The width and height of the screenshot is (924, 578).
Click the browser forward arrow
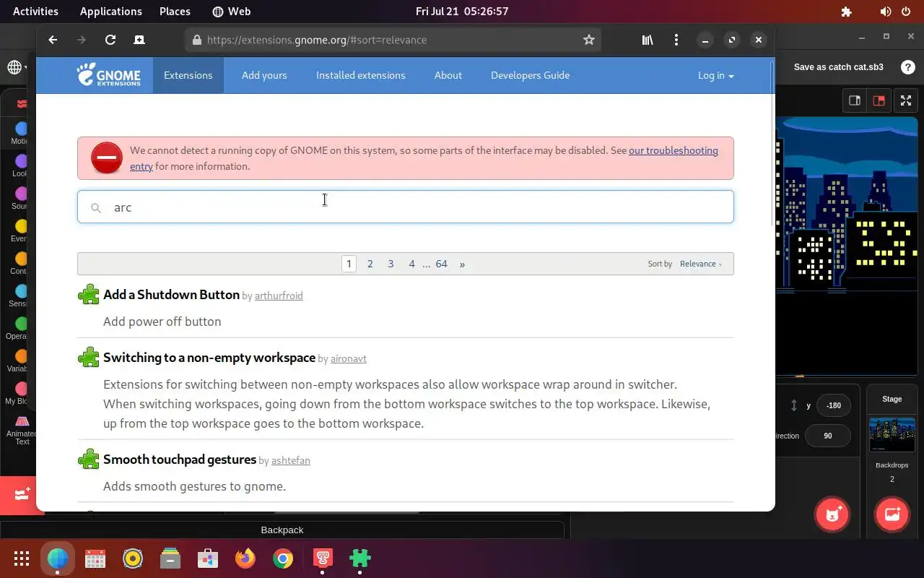coord(82,40)
